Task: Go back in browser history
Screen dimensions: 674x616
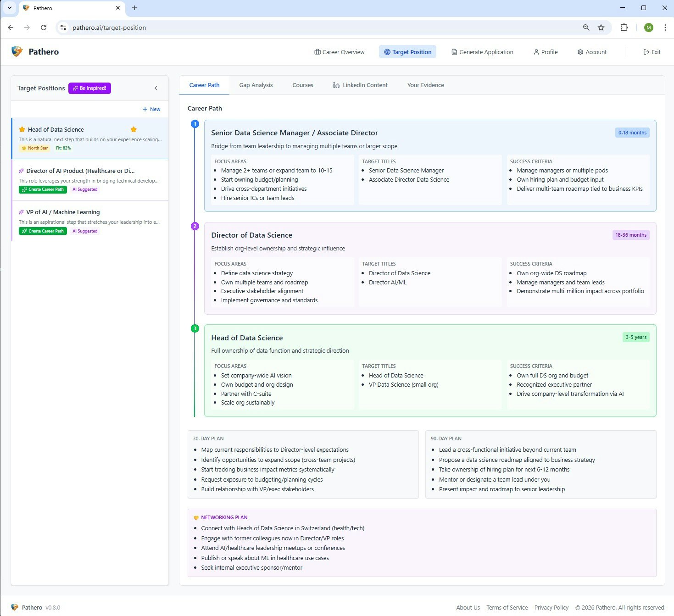Action: pyautogui.click(x=11, y=28)
